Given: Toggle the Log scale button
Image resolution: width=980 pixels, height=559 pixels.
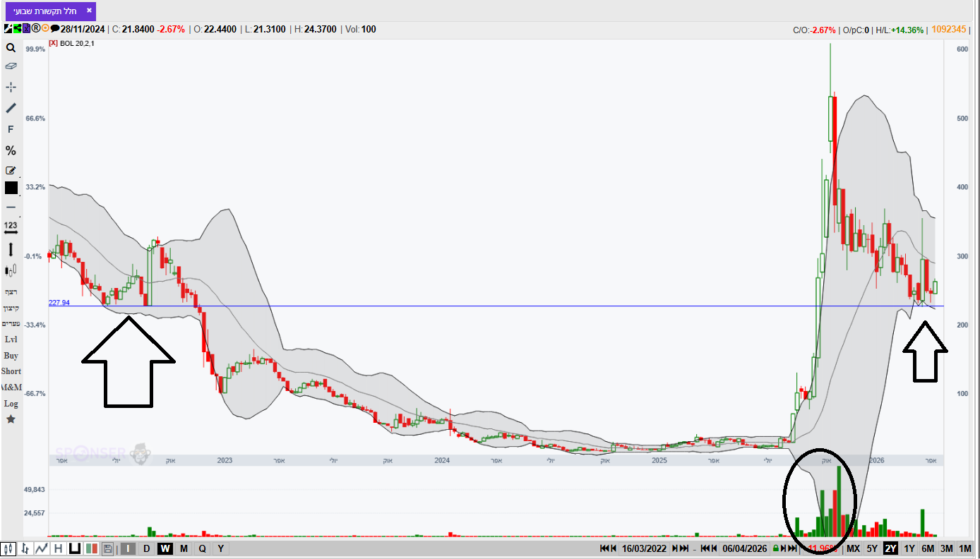Looking at the screenshot, I should (x=11, y=404).
